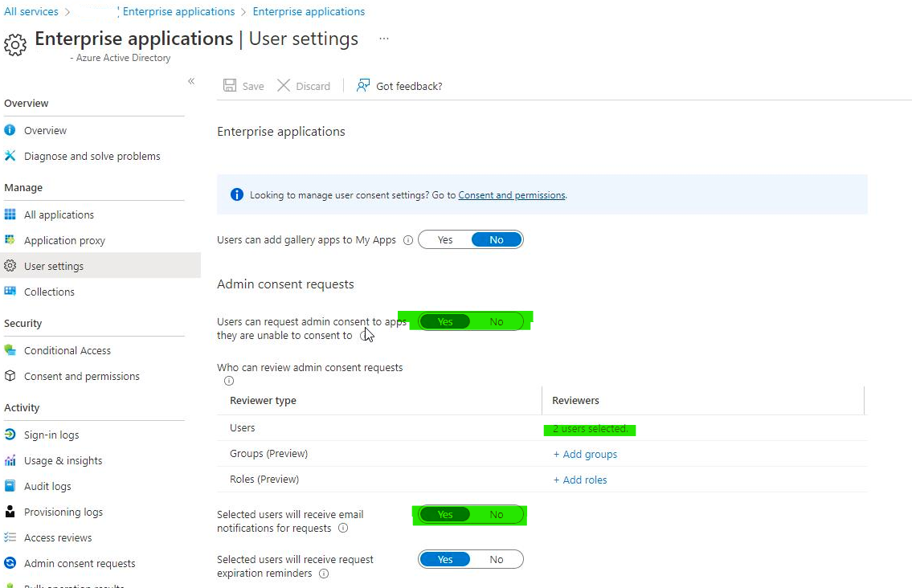This screenshot has width=912, height=588.
Task: Set request expiration reminders to Yes
Action: 445,560
